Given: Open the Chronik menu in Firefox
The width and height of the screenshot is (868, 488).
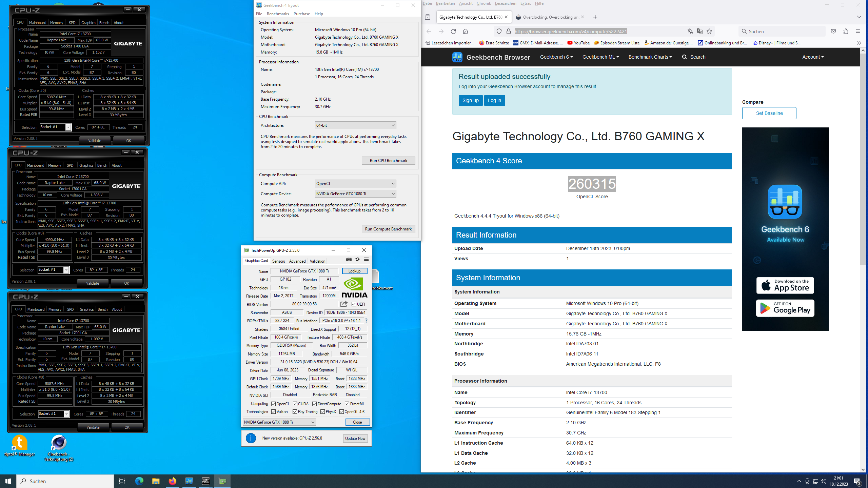Looking at the screenshot, I should (x=484, y=3).
